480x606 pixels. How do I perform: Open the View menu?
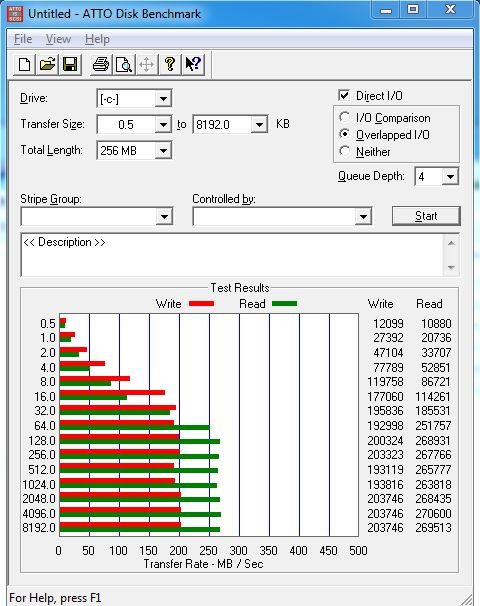tap(58, 39)
